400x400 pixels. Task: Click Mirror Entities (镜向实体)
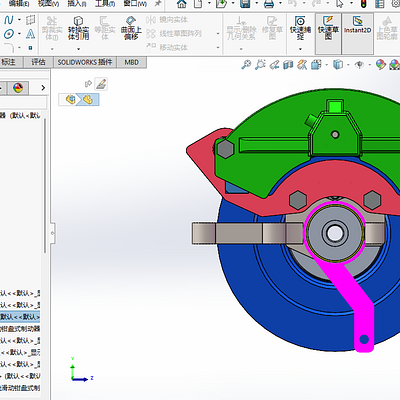pos(167,20)
